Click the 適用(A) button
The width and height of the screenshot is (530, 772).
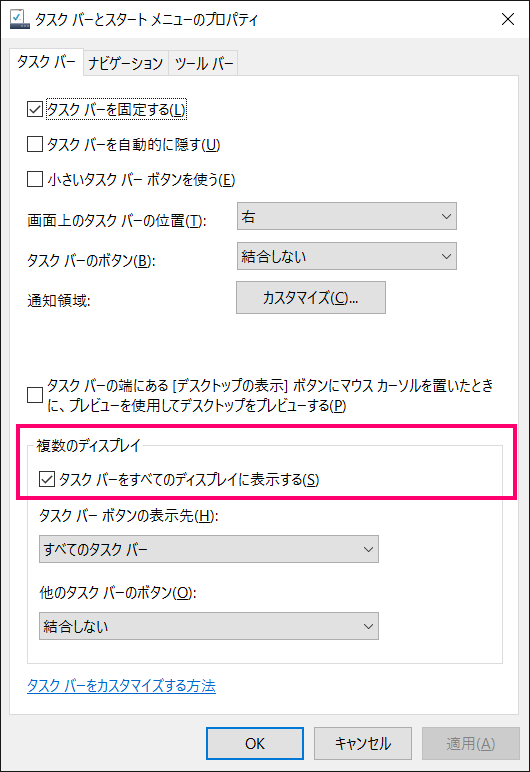(470, 743)
